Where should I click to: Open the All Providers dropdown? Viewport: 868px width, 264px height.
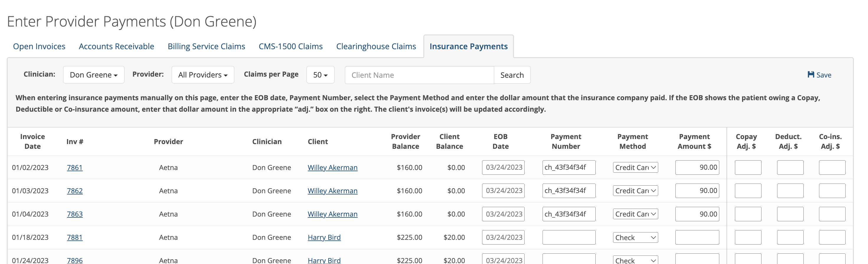(x=203, y=75)
